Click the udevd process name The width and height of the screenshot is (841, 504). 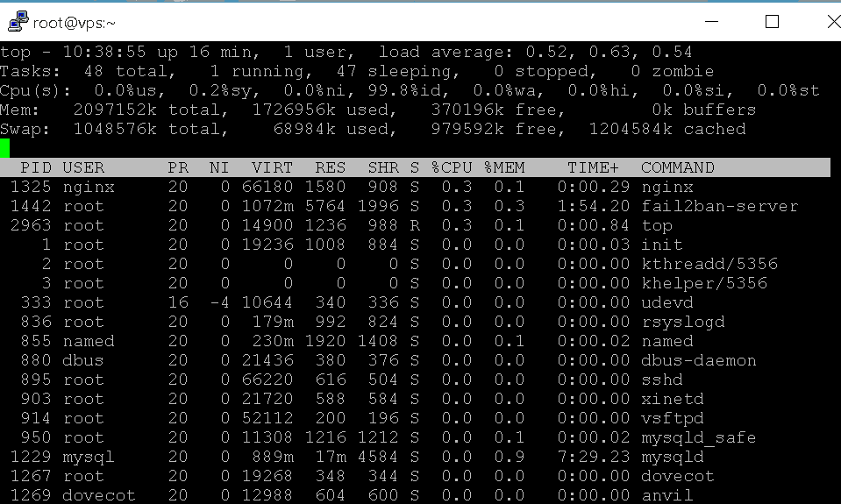(x=666, y=302)
